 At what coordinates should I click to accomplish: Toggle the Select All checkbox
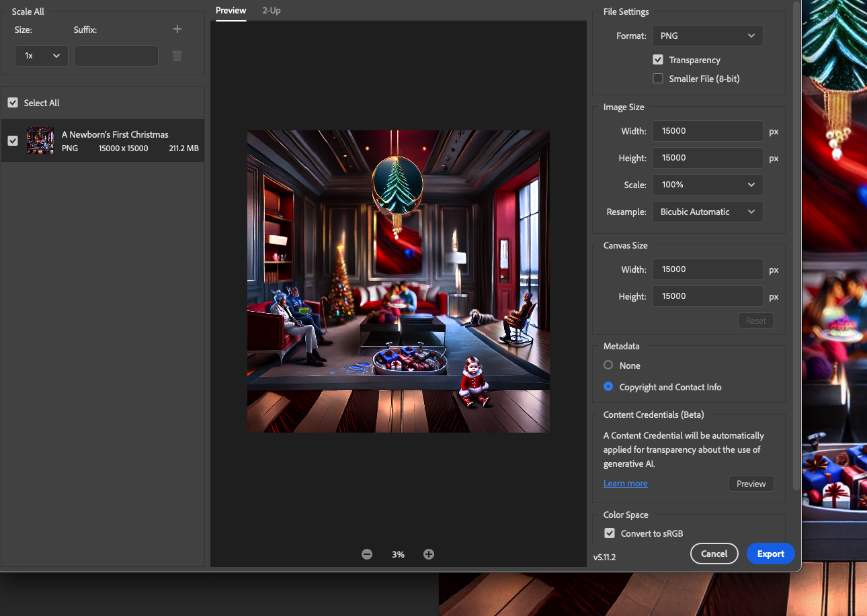coord(13,103)
